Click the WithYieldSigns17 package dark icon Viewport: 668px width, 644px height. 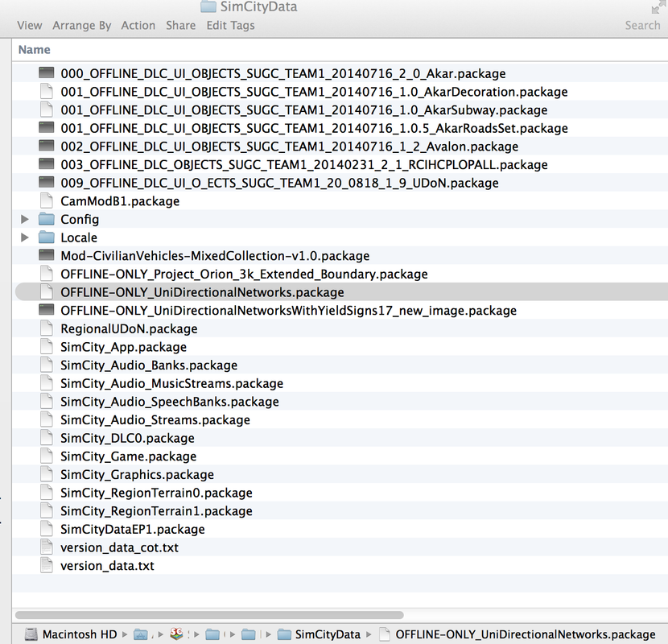pyautogui.click(x=47, y=310)
